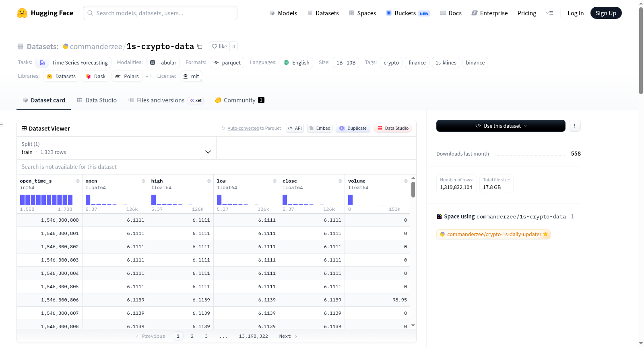644x347 pixels.
Task: Click the heart like button
Action: pyautogui.click(x=219, y=46)
